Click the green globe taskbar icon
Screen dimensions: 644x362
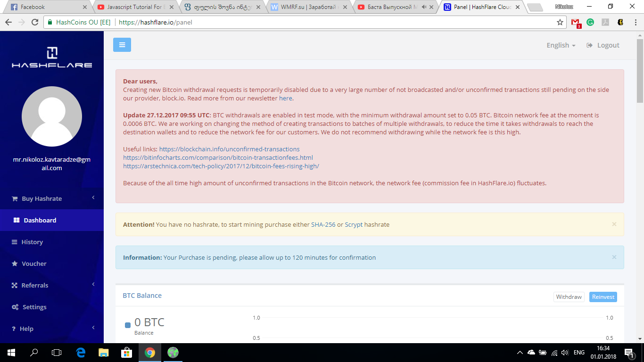[x=173, y=353]
